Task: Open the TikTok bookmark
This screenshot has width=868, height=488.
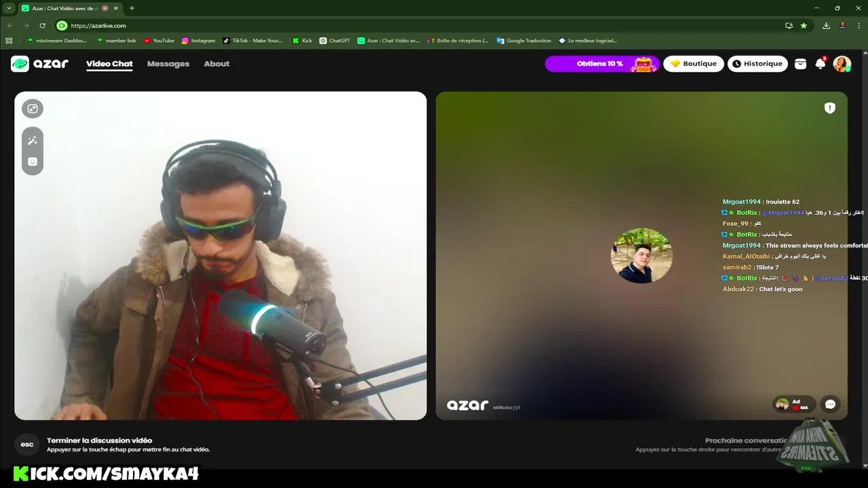Action: (252, 41)
